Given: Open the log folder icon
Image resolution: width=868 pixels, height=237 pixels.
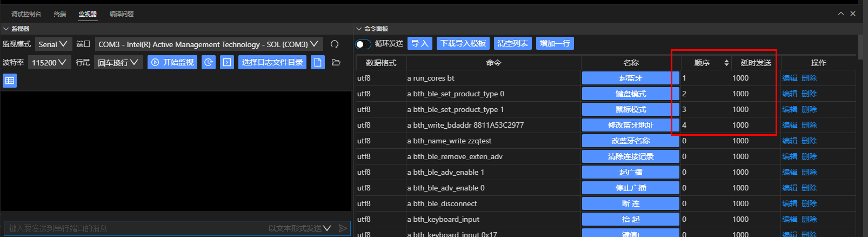Looking at the screenshot, I should (336, 62).
